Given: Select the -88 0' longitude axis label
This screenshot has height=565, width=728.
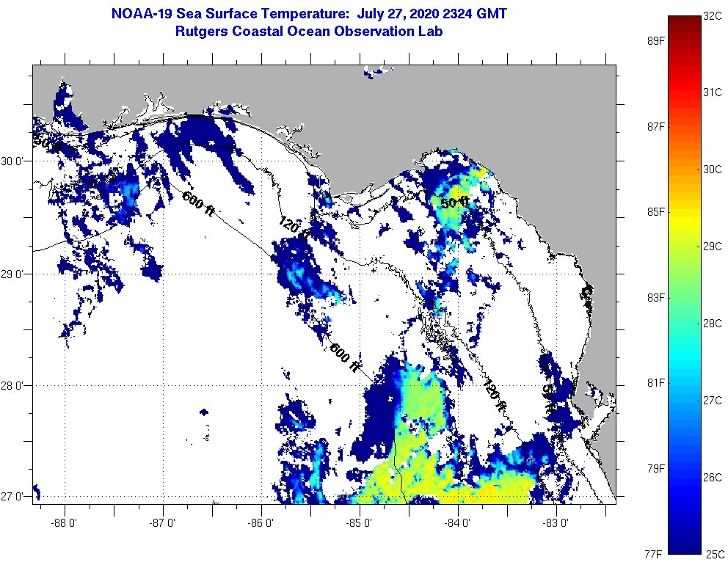Looking at the screenshot, I should (x=65, y=523).
